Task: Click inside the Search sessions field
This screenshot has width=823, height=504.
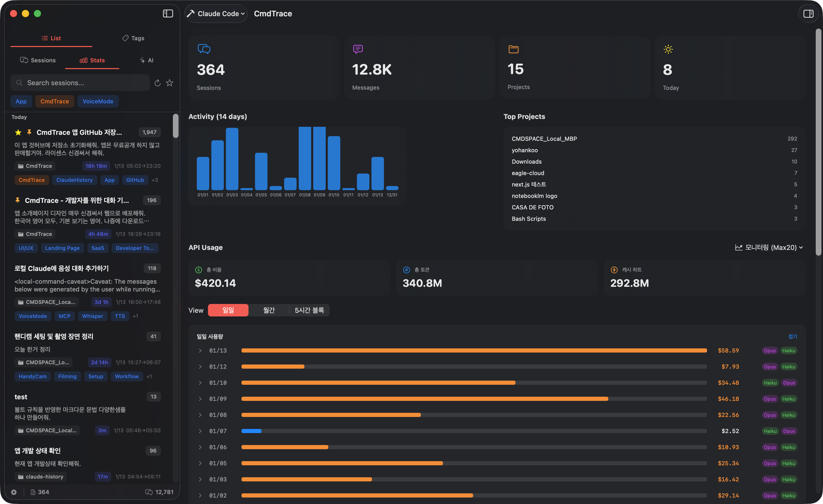Action: coord(80,83)
